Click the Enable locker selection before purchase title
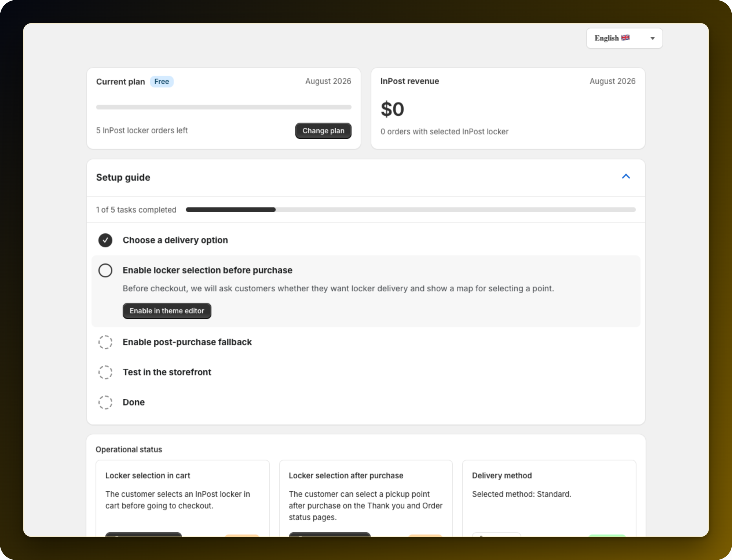This screenshot has width=732, height=560. pos(207,270)
